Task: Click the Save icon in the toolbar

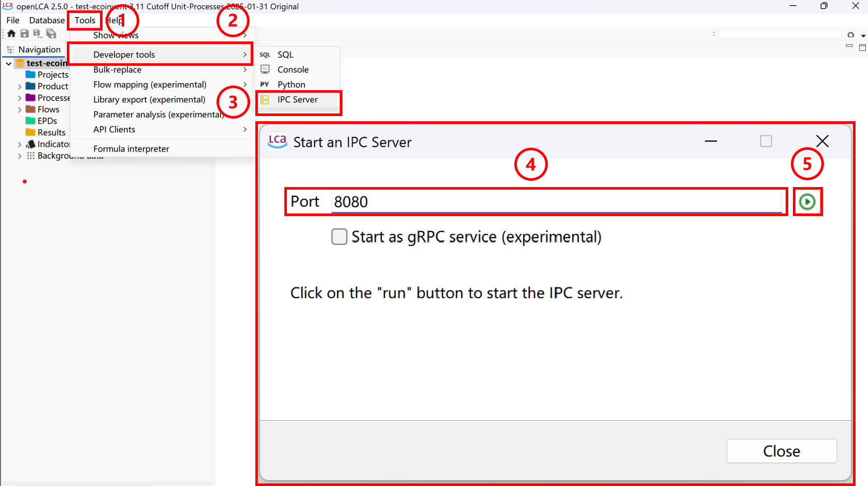Action: tap(24, 33)
